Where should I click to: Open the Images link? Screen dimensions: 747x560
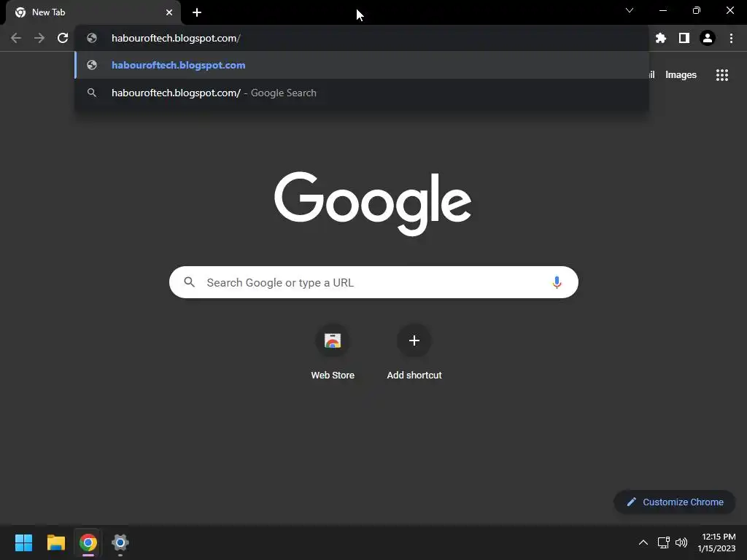681,75
